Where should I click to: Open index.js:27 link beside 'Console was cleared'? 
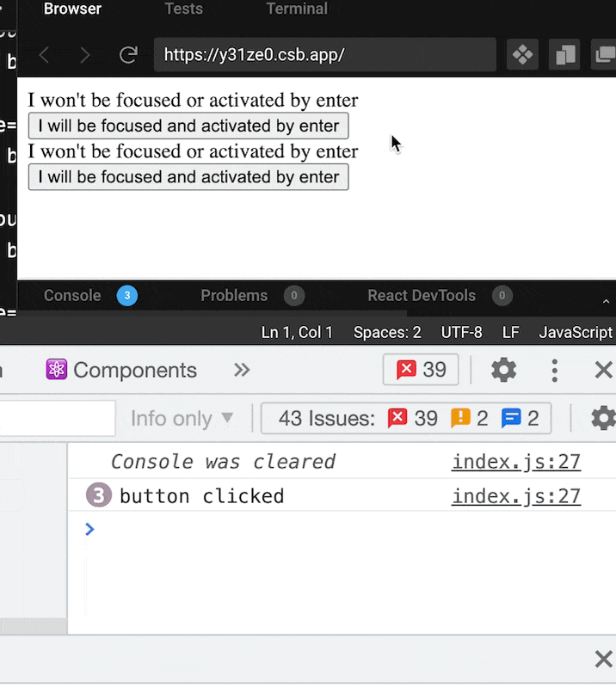[516, 462]
